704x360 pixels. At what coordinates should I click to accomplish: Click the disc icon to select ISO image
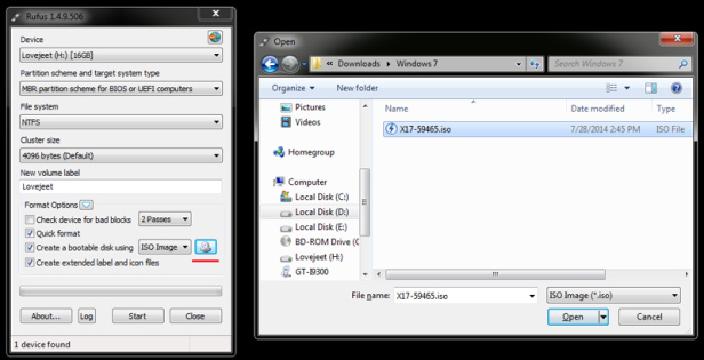[x=205, y=247]
